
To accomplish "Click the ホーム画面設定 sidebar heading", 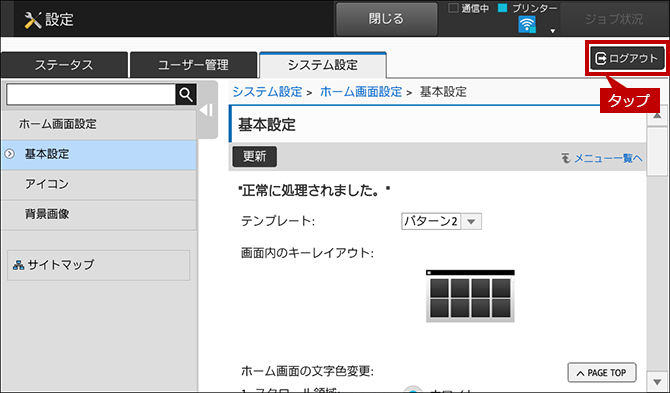I will pyautogui.click(x=99, y=124).
